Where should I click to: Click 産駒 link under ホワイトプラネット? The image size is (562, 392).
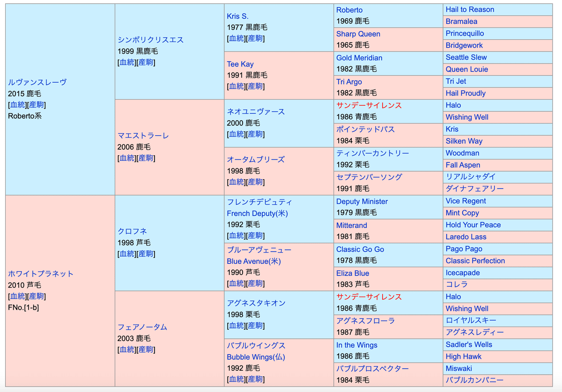click(36, 296)
